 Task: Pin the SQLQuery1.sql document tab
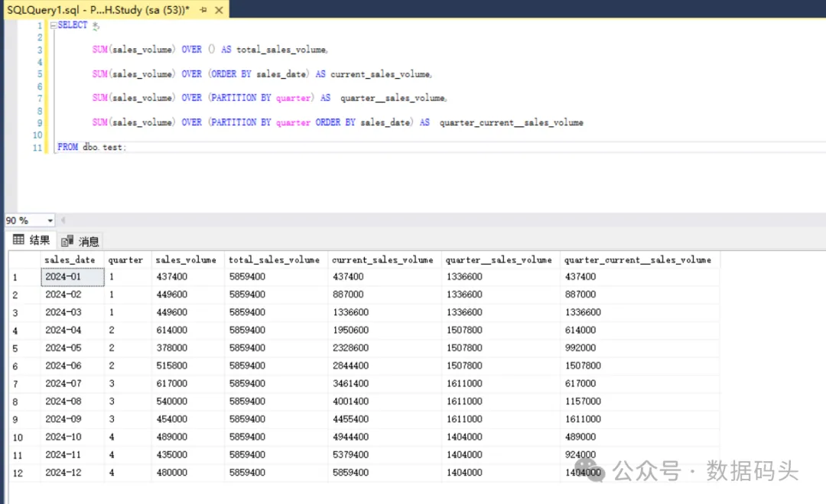pos(203,10)
